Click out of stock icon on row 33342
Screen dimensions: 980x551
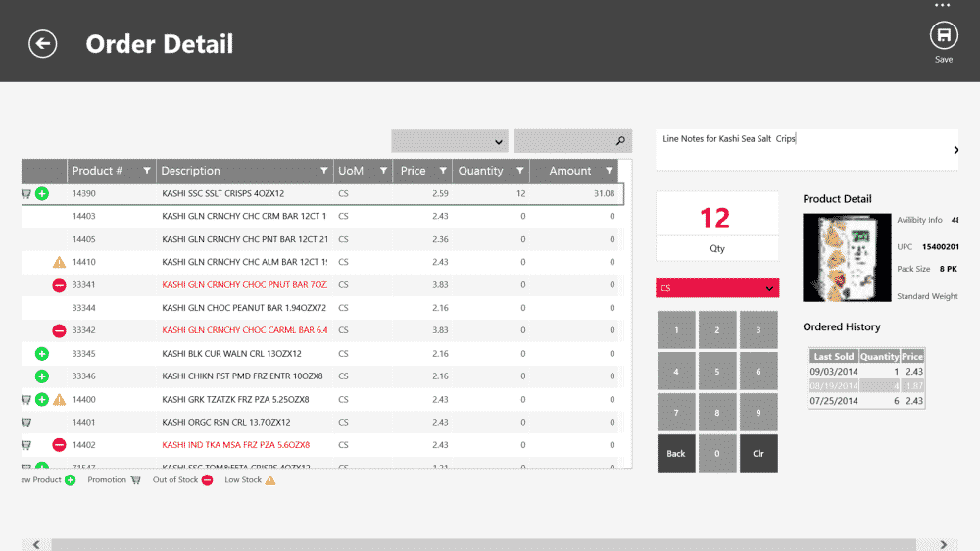[x=59, y=330]
